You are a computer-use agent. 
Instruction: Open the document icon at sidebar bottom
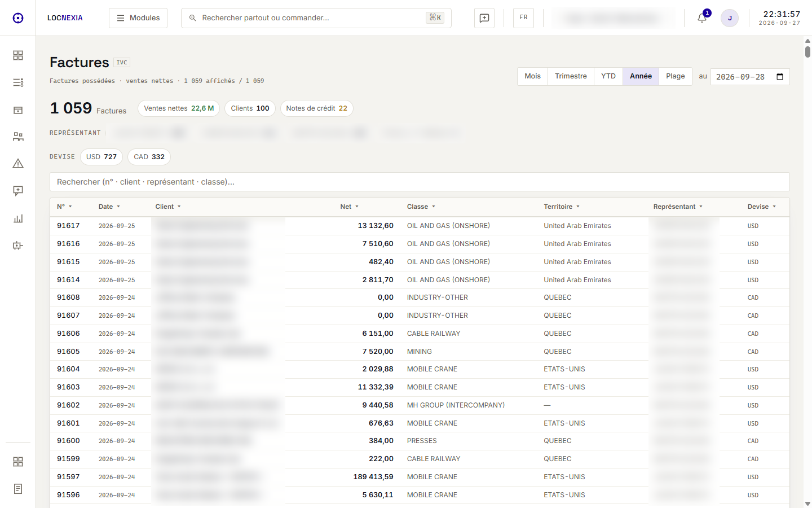coord(18,489)
